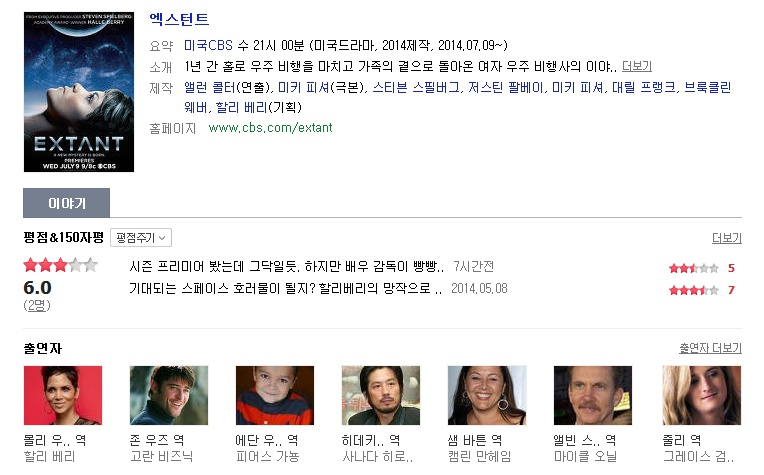Select 마이클 오닐 cast photo
Image resolution: width=764 pixels, height=475 pixels.
[x=592, y=396]
